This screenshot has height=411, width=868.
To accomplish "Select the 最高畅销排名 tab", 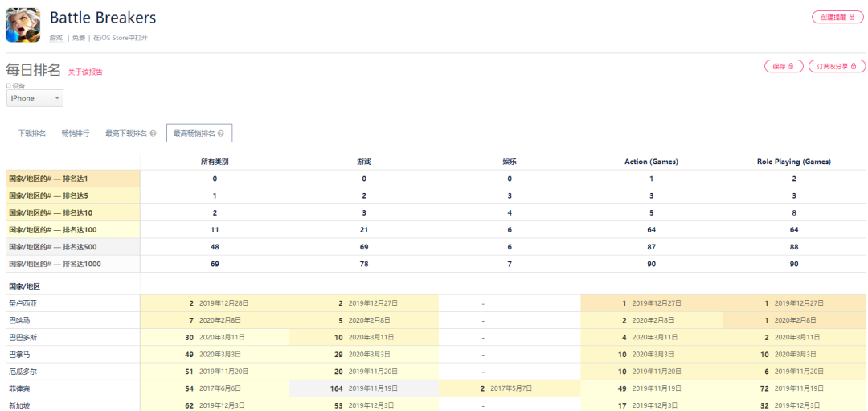I will coord(199,133).
